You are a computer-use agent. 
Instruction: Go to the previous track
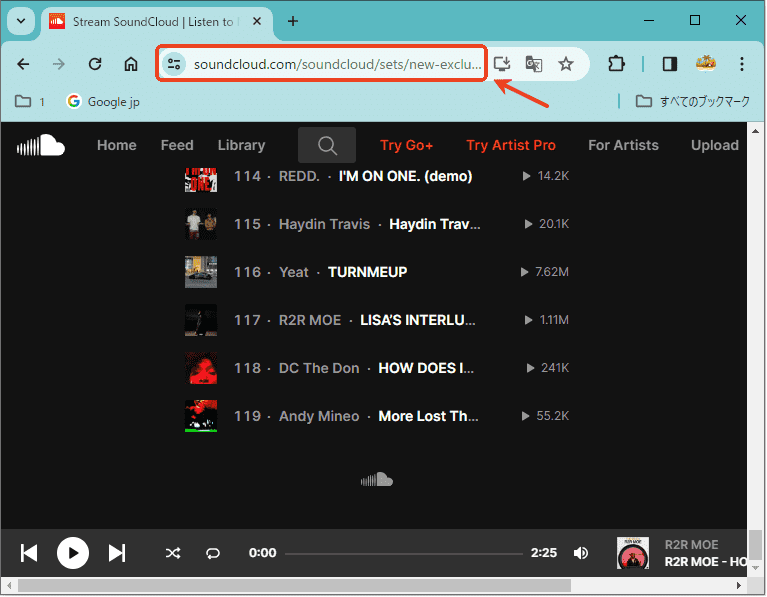point(29,553)
